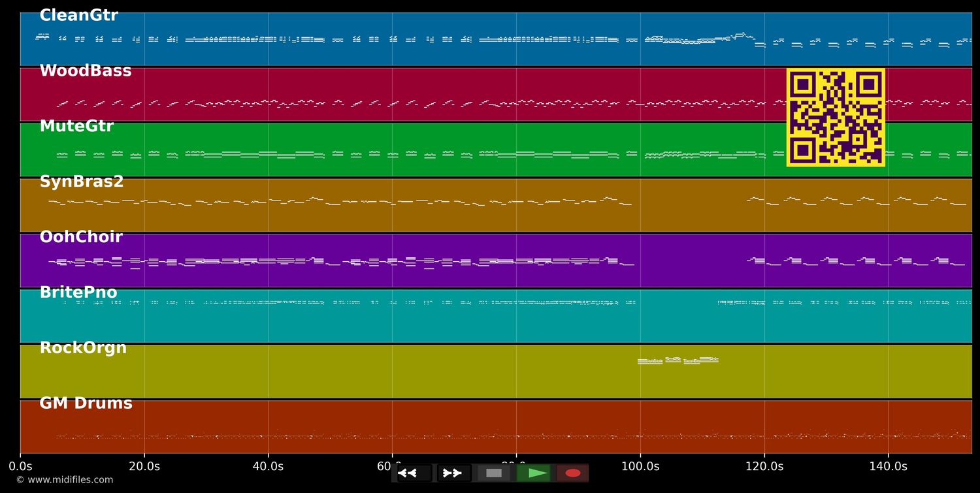This screenshot has height=493, width=980.
Task: Select the CleanGtr track label
Action: pos(78,16)
